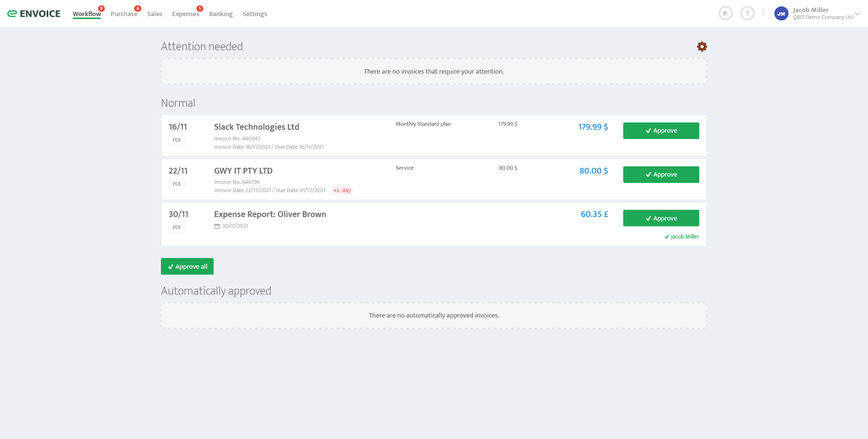Open the notifications bell icon
The width and height of the screenshot is (868, 439).
725,14
